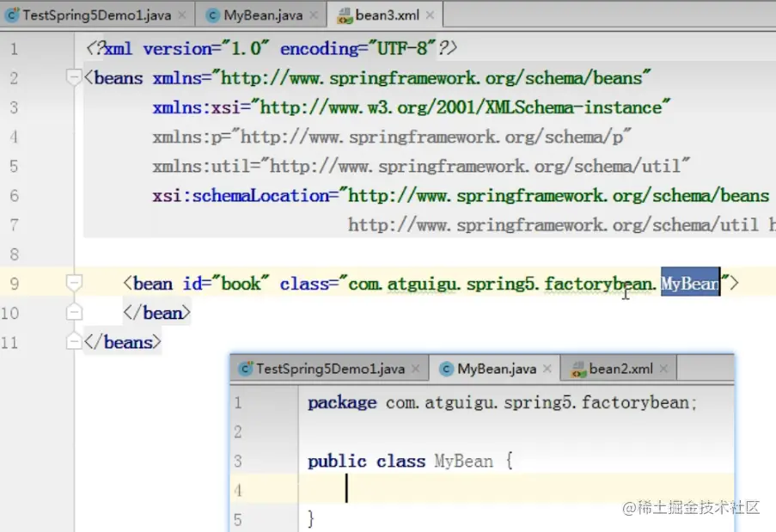Click the closing beans fold marker on line 11
The height and width of the screenshot is (532, 776).
tap(74, 341)
